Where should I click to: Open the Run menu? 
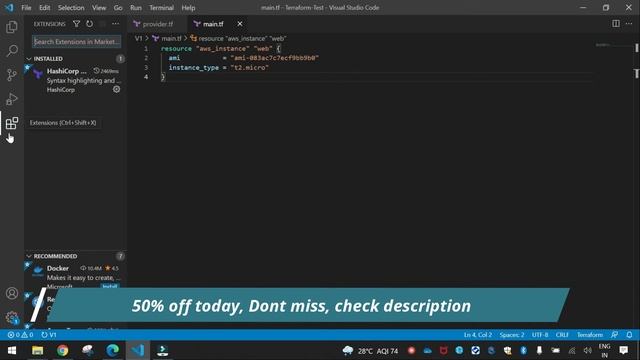click(x=136, y=8)
